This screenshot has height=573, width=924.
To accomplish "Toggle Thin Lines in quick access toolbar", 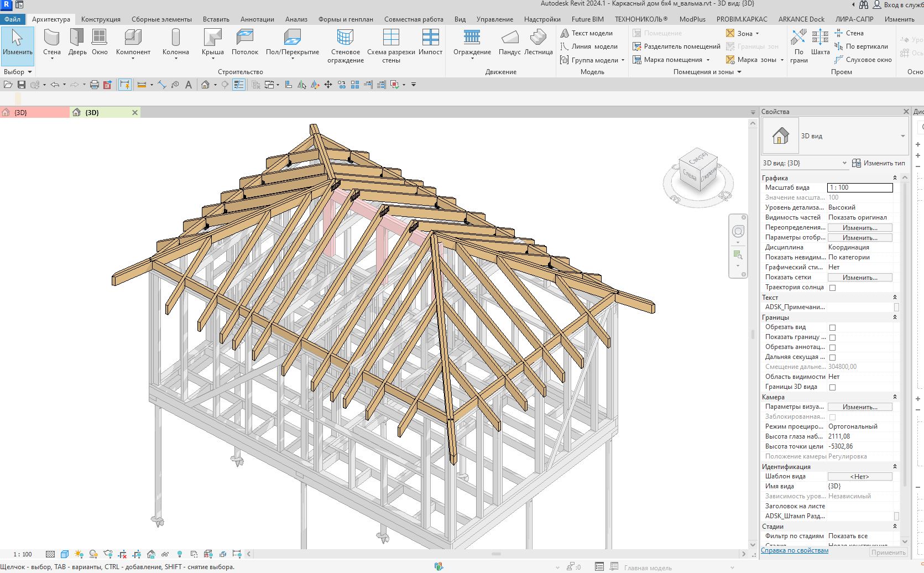I will pyautogui.click(x=239, y=85).
